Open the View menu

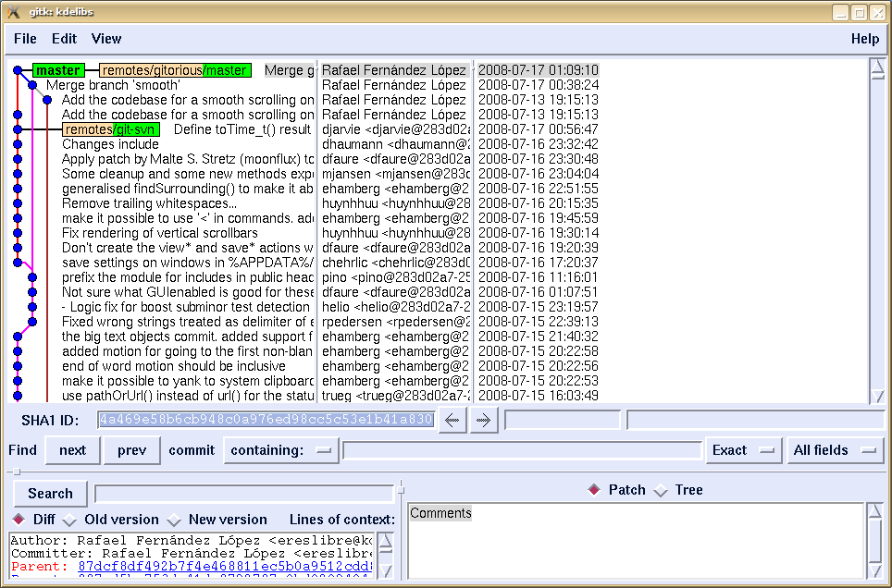pos(106,39)
